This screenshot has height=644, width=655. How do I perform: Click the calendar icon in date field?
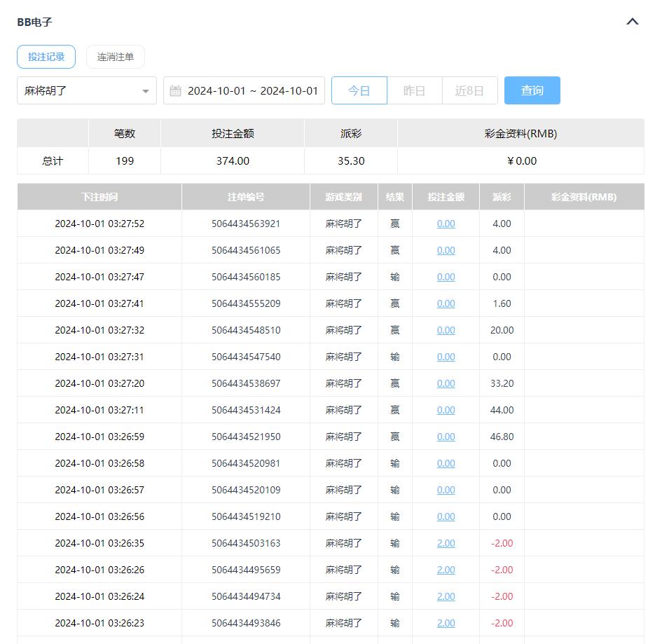(x=176, y=91)
